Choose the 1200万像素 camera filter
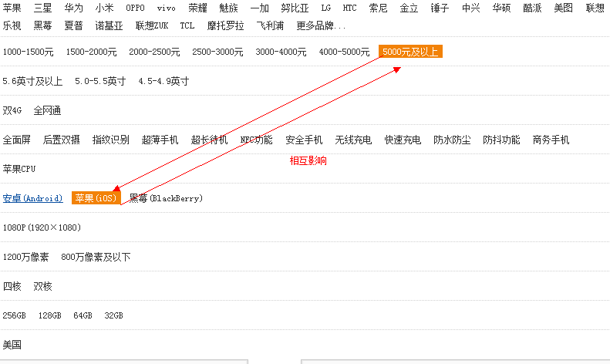610x364 pixels. tap(25, 257)
